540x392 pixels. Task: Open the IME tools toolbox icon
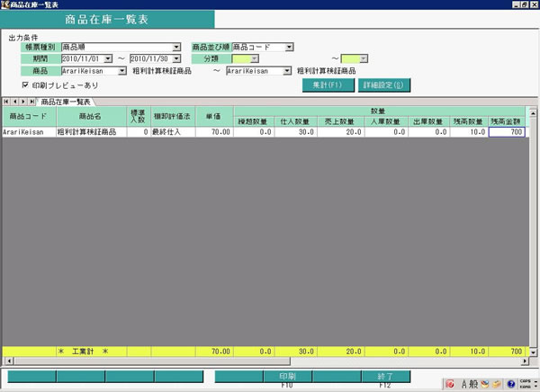pos(497,384)
